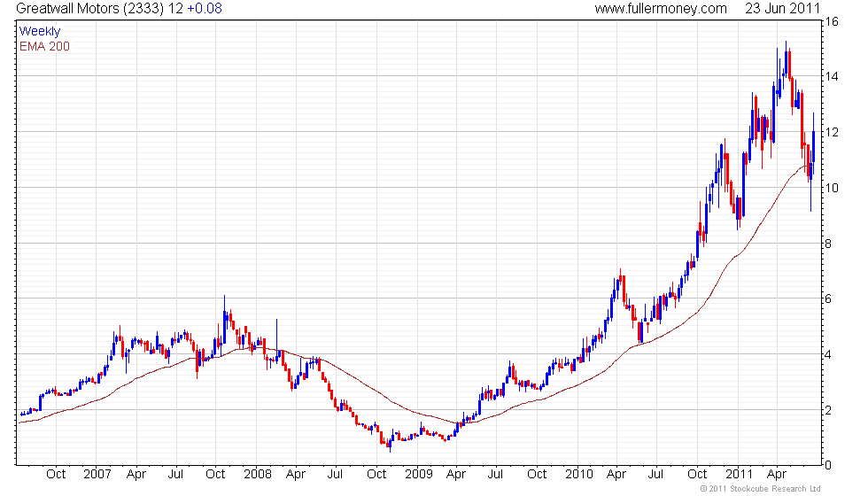Click the chart title 'Greatwall Motors (2333)'

pyautogui.click(x=90, y=8)
